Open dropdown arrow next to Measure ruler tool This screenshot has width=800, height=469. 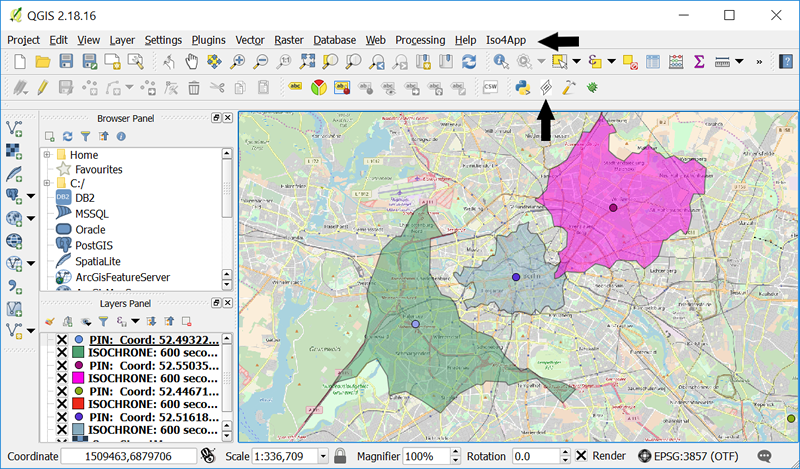click(739, 62)
